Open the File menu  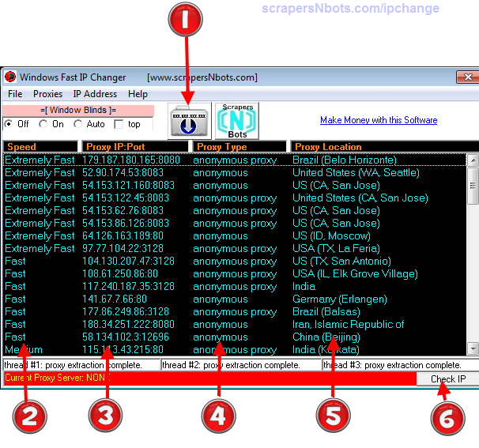click(15, 94)
